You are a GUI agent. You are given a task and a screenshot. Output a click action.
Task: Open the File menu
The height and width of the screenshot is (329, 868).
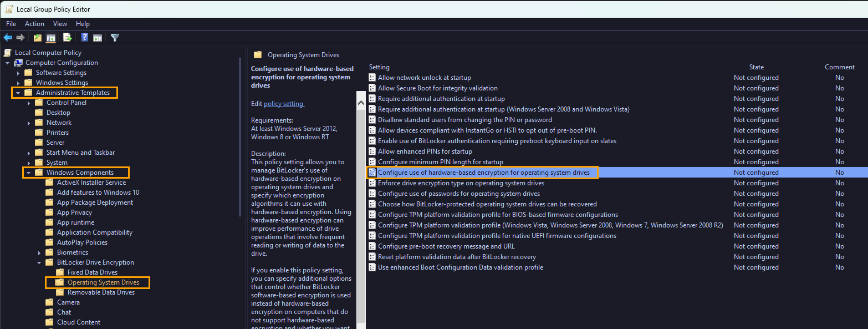click(x=11, y=24)
